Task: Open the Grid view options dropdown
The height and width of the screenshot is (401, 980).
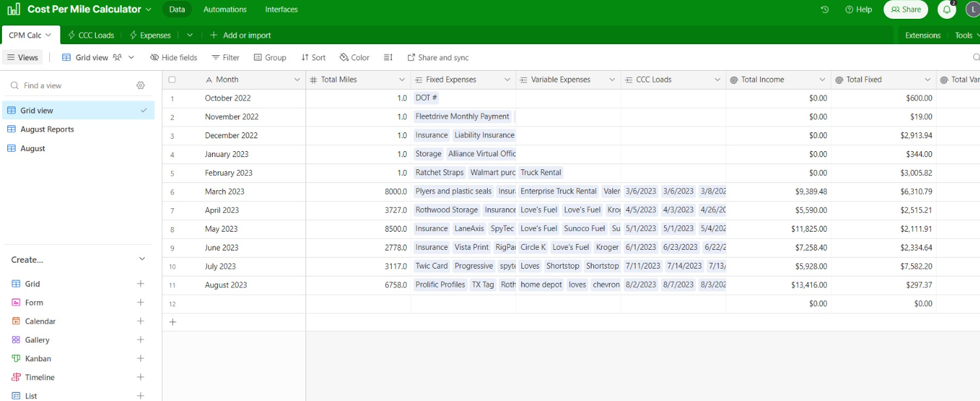Action: [x=131, y=57]
